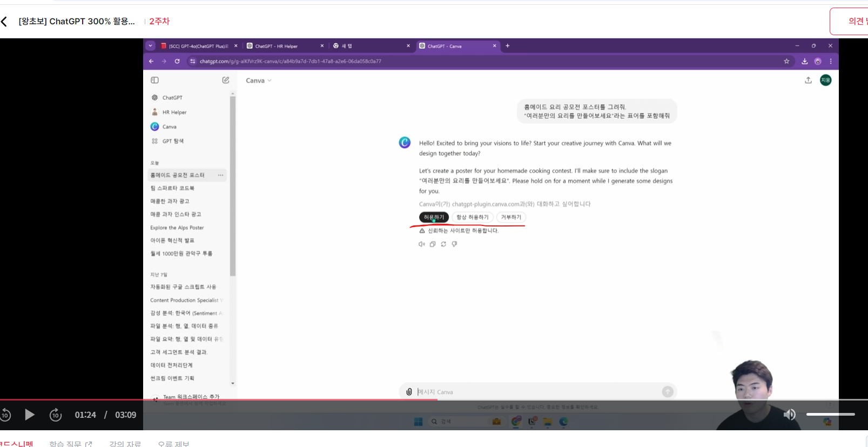Screen dimensions: 868x447
Task: Open a new browser tab
Action: pyautogui.click(x=507, y=46)
